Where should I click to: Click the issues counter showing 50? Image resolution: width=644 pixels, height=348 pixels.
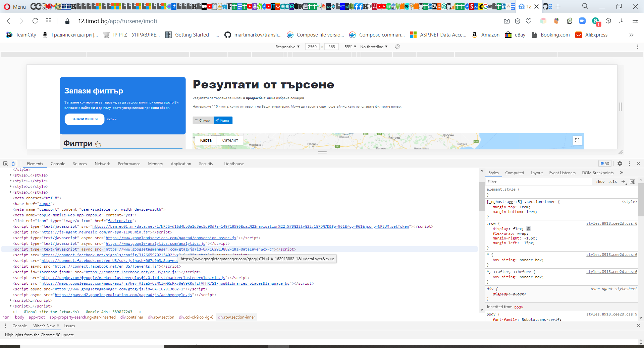[x=605, y=163]
